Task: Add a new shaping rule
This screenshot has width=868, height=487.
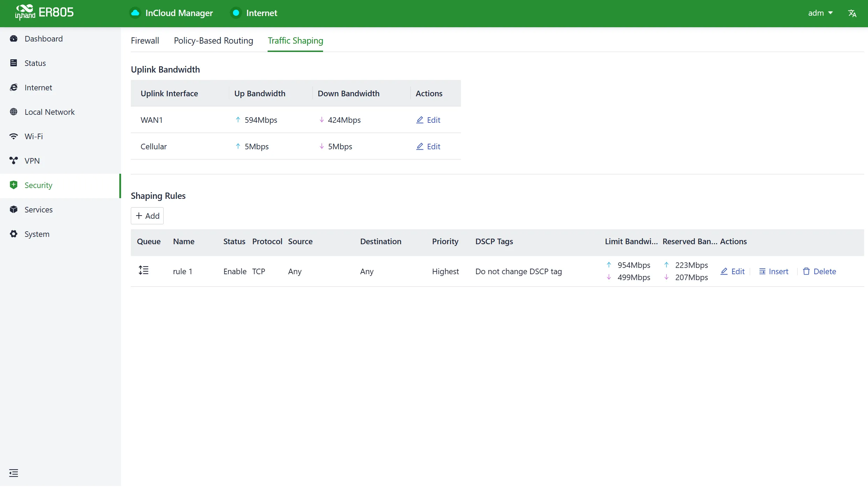Action: coord(147,216)
